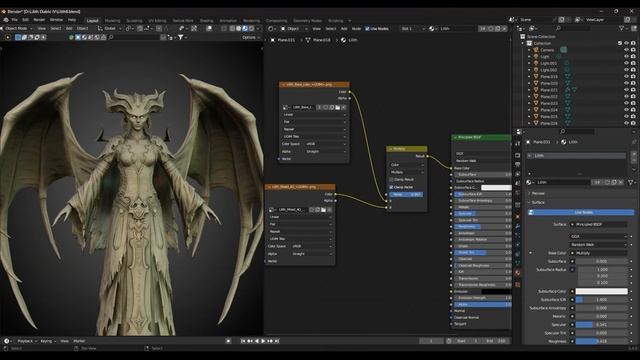Toggle Clamp Factor checkbox on Multiply node
Viewport: 640px width, 360px height.
coord(391,187)
